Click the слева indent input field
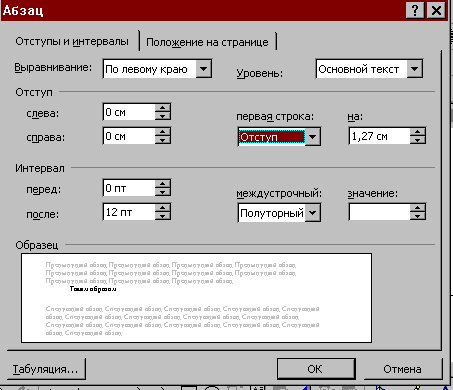 (129, 112)
